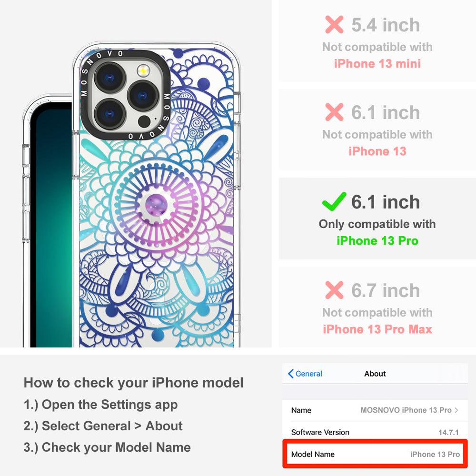476x476 pixels.
Task: Click the top-left camera lens
Action: [110, 77]
